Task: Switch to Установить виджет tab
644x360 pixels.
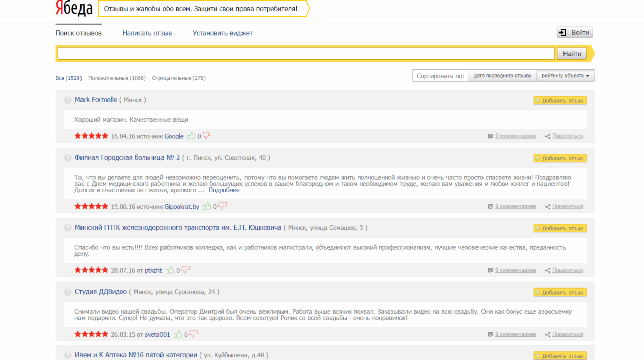Action: [x=222, y=33]
